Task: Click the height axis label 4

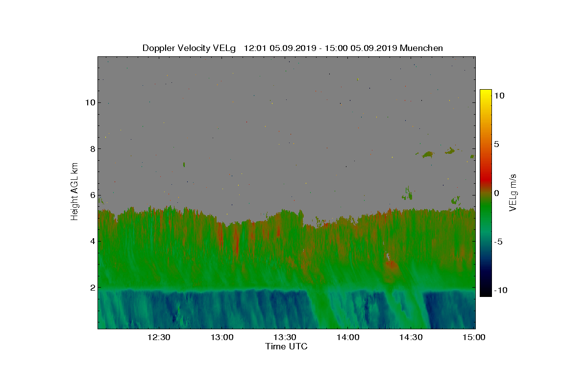Action: (92, 241)
